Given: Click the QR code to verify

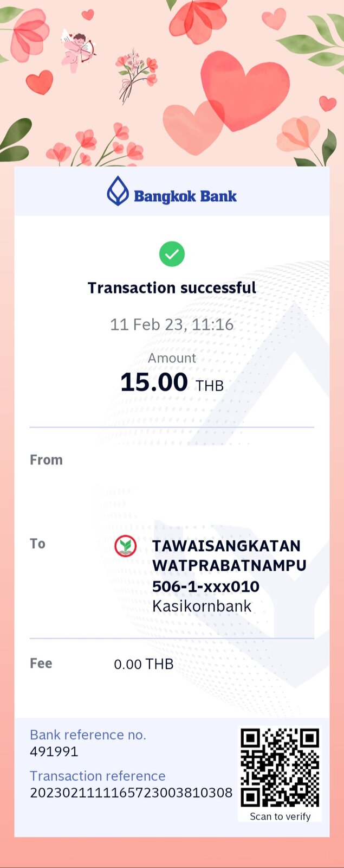Looking at the screenshot, I should tap(280, 767).
